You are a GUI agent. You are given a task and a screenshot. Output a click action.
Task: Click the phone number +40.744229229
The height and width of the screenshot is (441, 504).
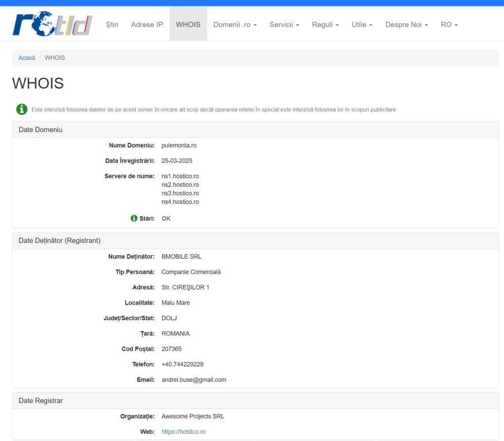point(182,365)
